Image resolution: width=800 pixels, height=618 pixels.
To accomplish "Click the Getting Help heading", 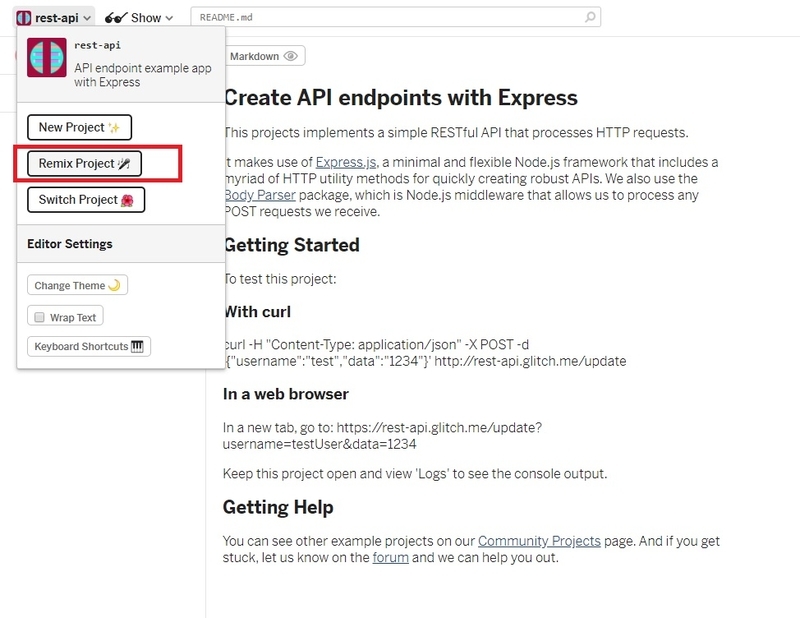I will [x=278, y=507].
